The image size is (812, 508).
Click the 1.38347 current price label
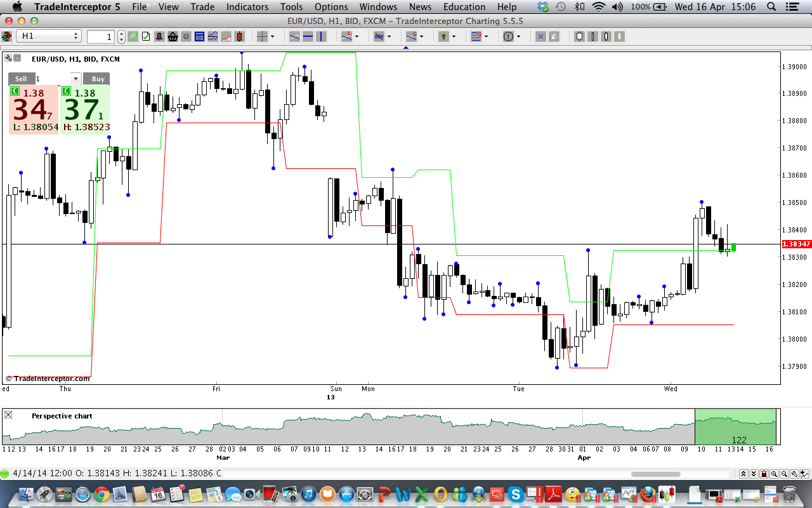tap(796, 244)
